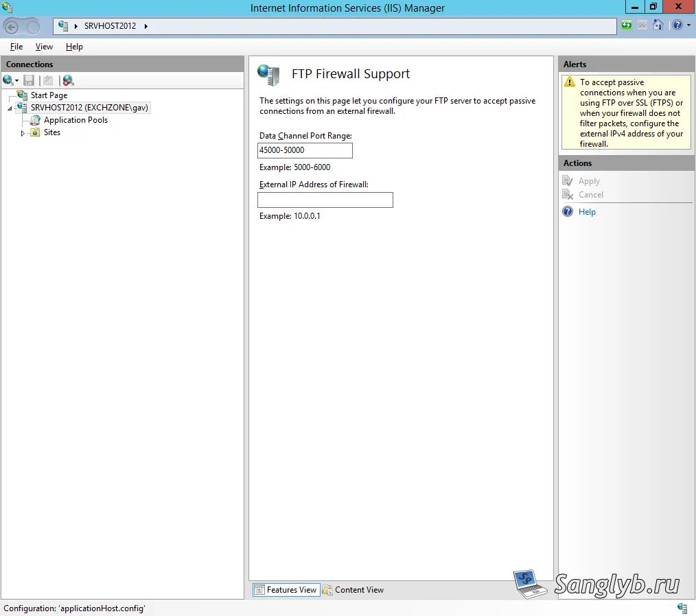
Task: Open the Help menu
Action: click(74, 47)
